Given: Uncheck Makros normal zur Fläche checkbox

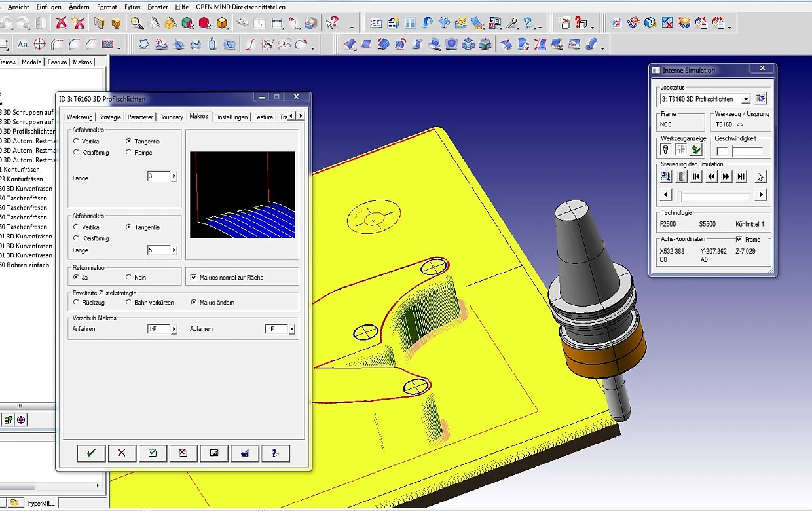Looking at the screenshot, I should [193, 278].
